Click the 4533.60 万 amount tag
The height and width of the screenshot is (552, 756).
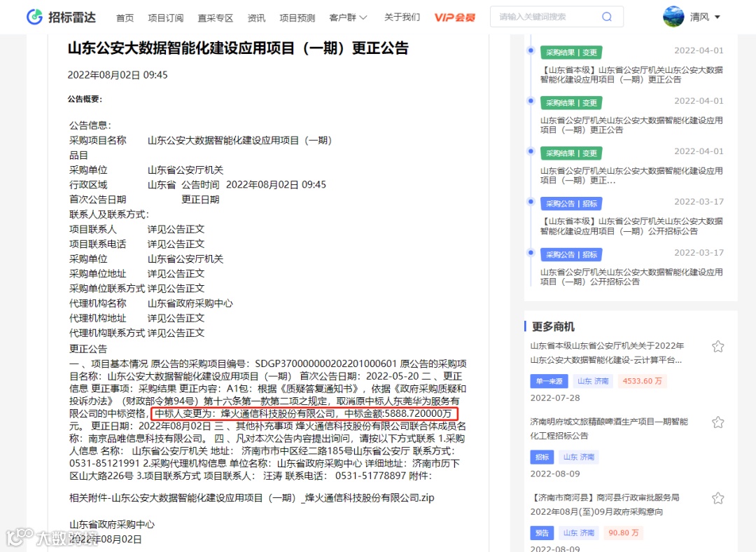pyautogui.click(x=642, y=381)
